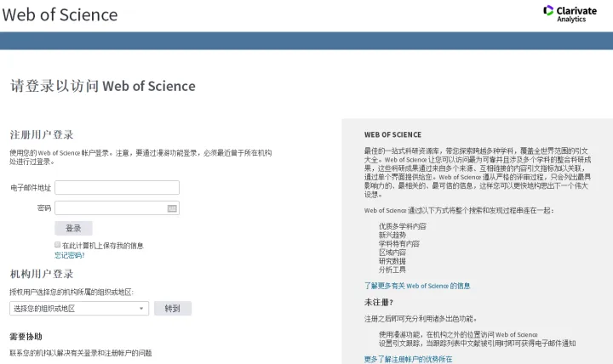Click the 区域内容 list item
The height and width of the screenshot is (364, 613).
392,253
